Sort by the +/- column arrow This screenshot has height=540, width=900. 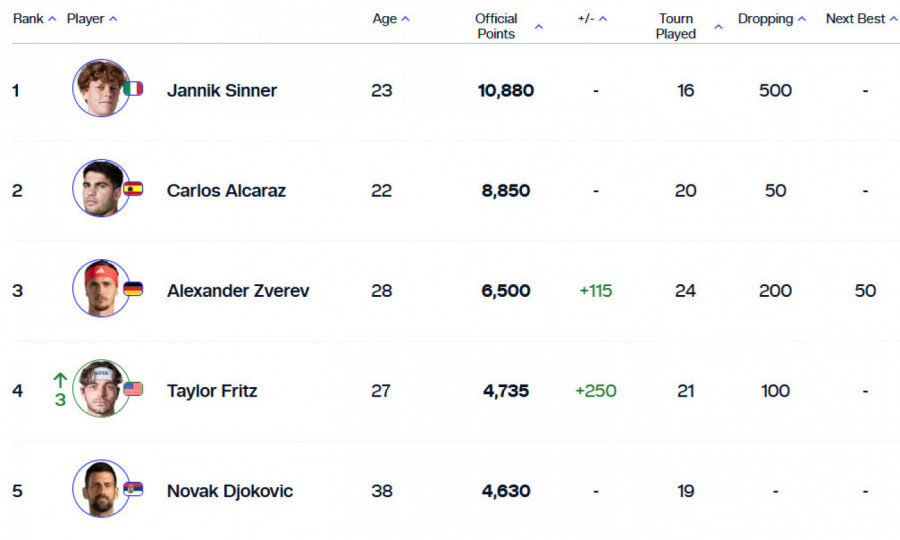click(x=603, y=19)
